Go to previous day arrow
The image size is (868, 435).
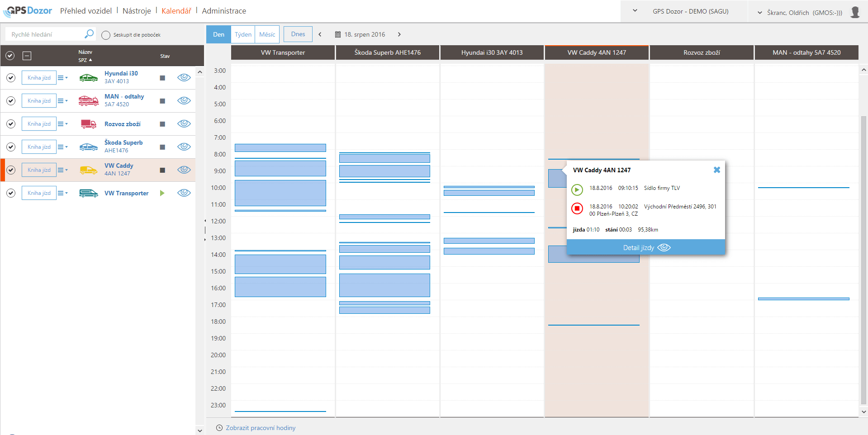click(320, 34)
